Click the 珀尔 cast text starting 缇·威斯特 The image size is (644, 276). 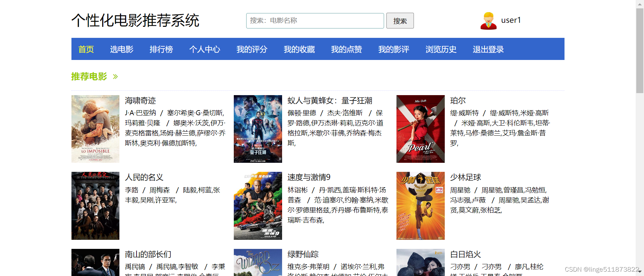pyautogui.click(x=500, y=128)
